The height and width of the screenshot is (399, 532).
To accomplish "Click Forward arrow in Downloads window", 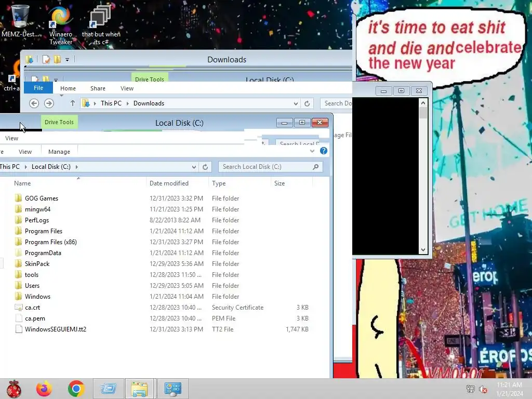I will click(49, 103).
